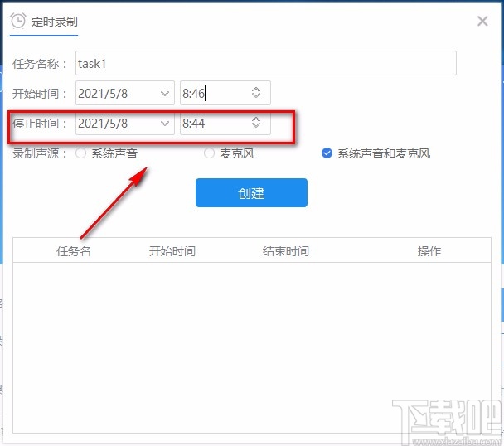Click the 结束时间 column header
This screenshot has width=504, height=446.
pyautogui.click(x=286, y=251)
